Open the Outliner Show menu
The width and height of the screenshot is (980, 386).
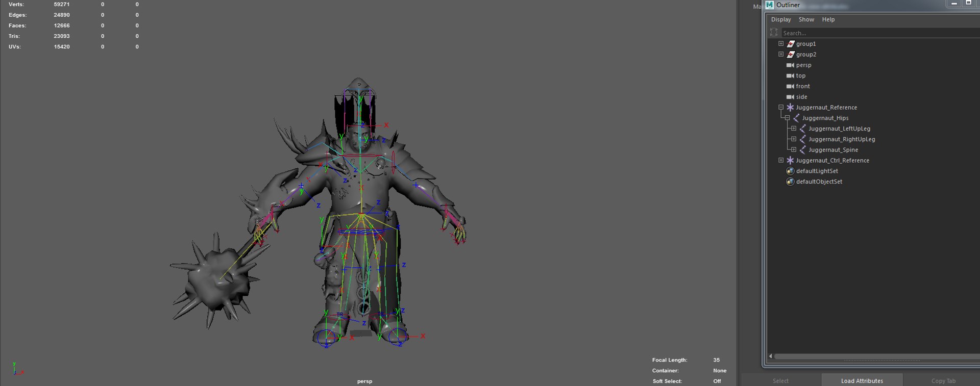[806, 19]
